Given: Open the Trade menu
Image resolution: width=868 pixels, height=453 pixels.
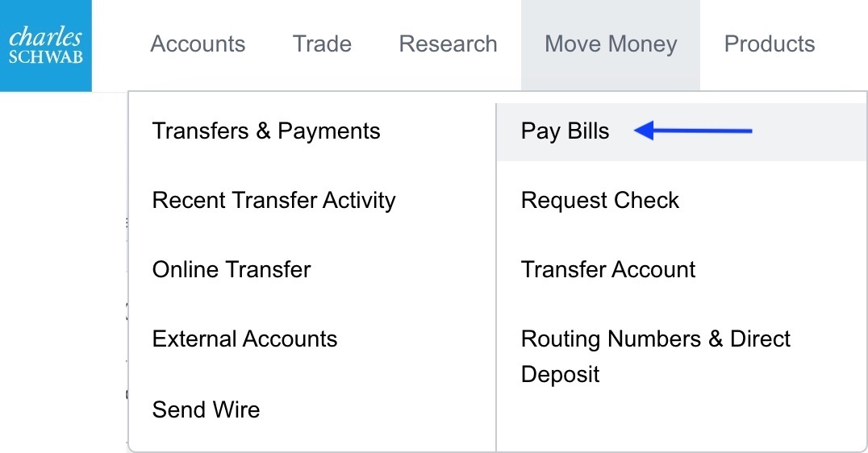Looking at the screenshot, I should click(x=322, y=44).
